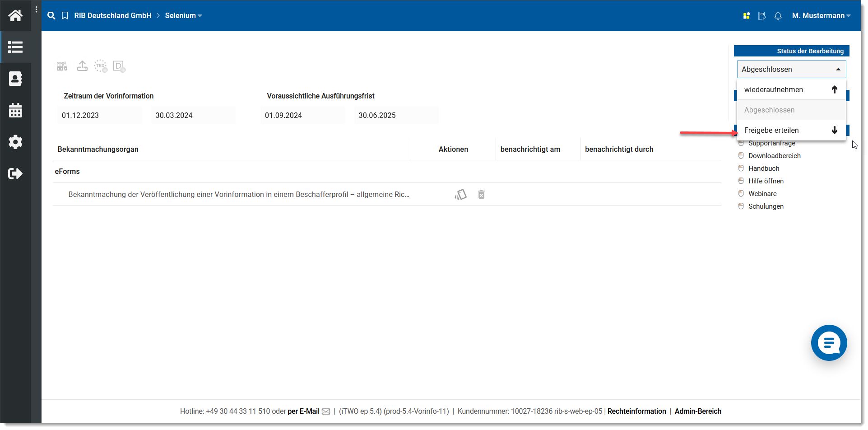Open the Handbuch link
This screenshot has height=430, width=868.
pyautogui.click(x=764, y=168)
